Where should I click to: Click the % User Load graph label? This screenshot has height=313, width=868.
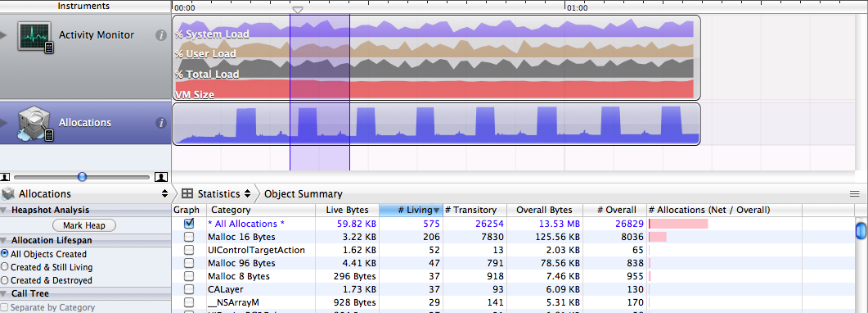206,54
